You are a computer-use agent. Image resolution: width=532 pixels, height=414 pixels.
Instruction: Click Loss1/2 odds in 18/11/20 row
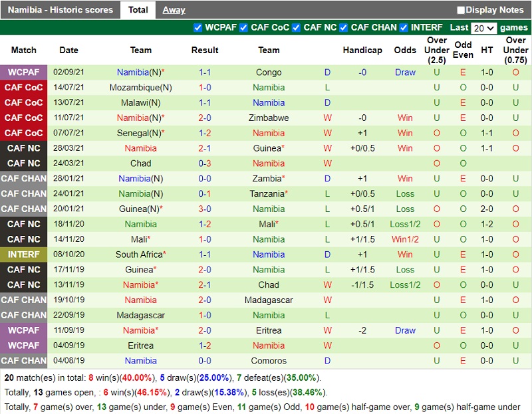tap(405, 224)
